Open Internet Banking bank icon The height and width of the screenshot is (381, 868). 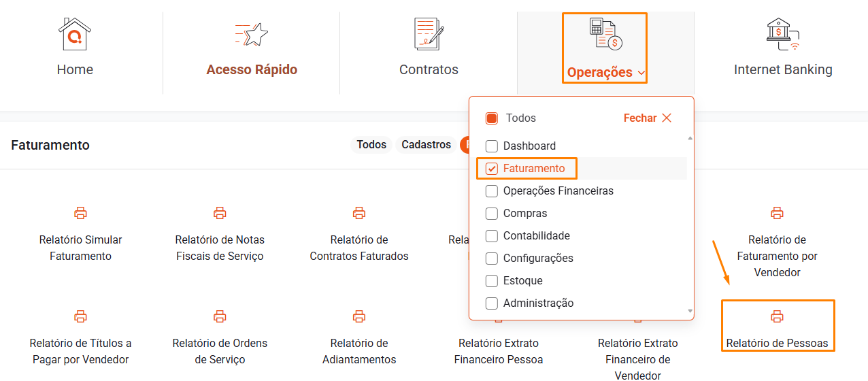click(783, 34)
